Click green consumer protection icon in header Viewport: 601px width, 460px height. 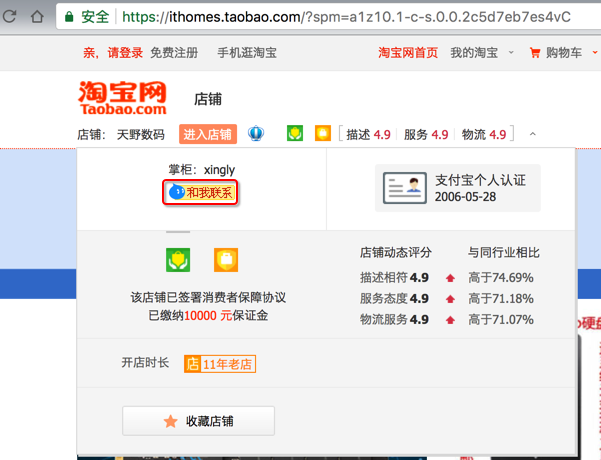(295, 133)
